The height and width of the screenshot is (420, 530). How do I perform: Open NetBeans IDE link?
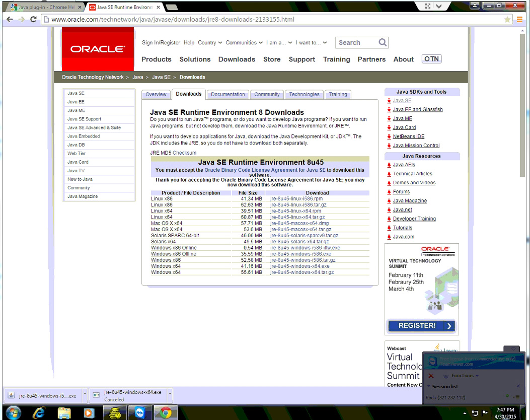[408, 136]
